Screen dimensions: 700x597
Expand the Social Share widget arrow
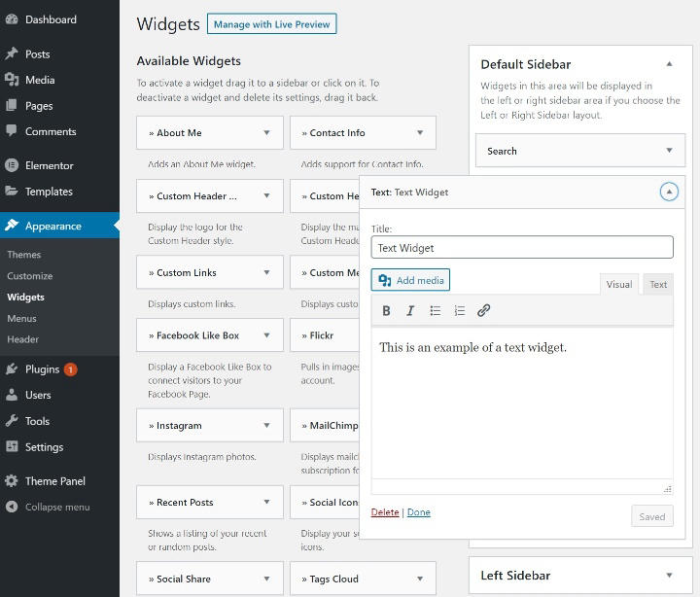pos(266,579)
